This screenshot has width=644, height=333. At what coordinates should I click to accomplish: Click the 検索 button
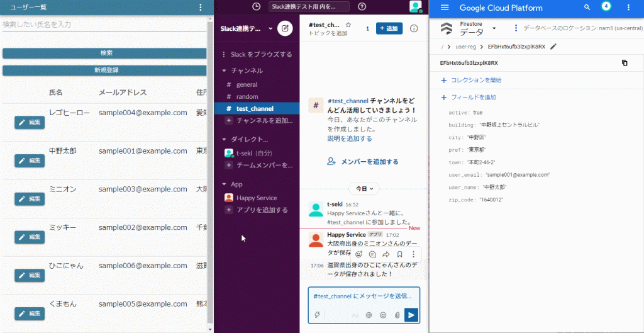(x=104, y=53)
